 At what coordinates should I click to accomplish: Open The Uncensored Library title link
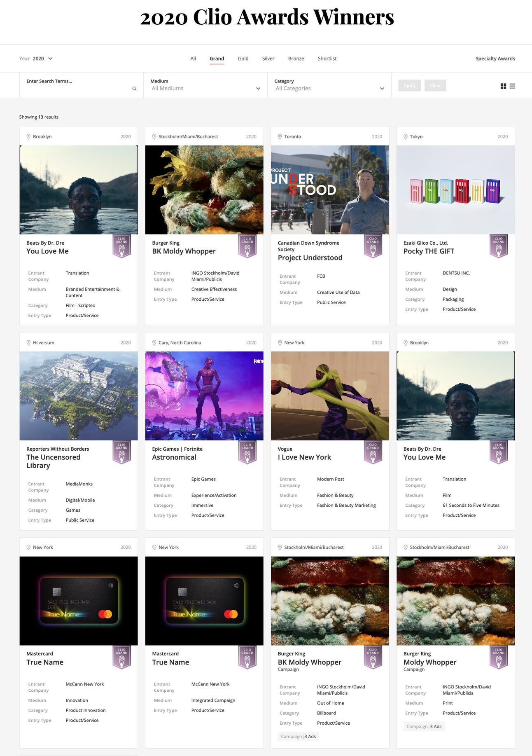point(53,461)
